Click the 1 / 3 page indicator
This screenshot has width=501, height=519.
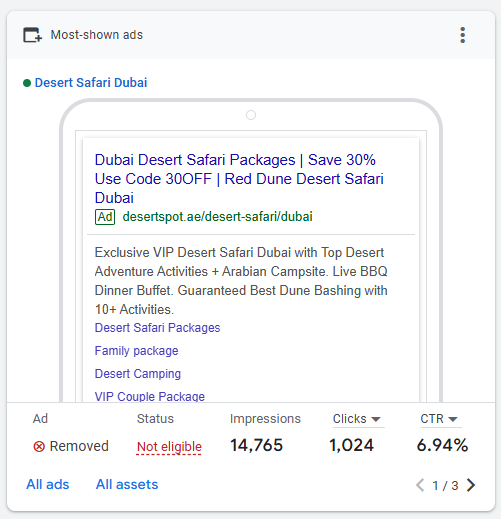tap(445, 486)
